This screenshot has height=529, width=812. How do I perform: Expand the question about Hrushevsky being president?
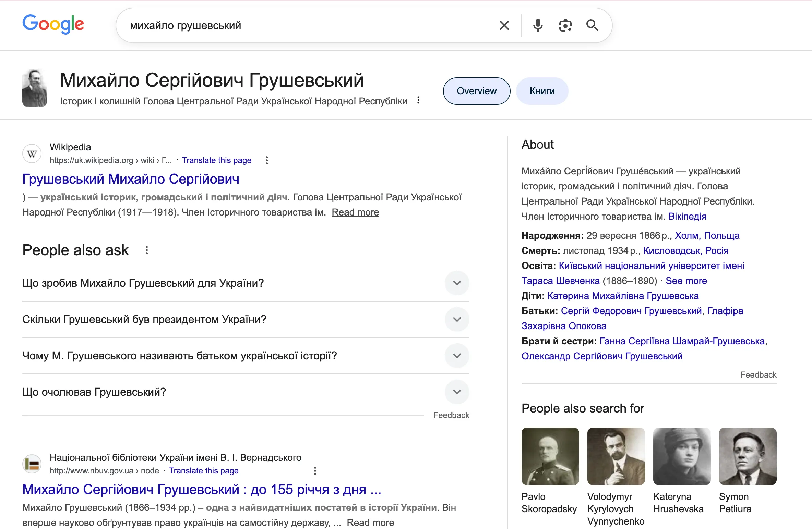tap(456, 319)
